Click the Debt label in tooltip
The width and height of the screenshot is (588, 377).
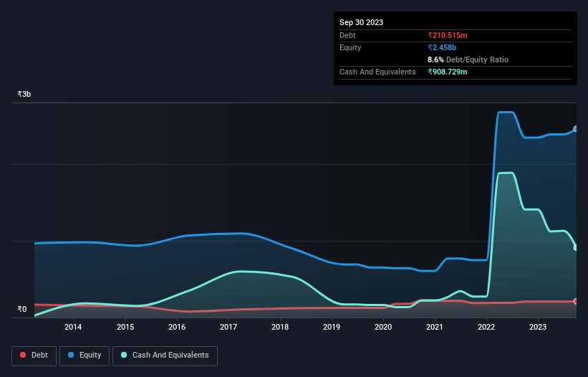pos(347,35)
